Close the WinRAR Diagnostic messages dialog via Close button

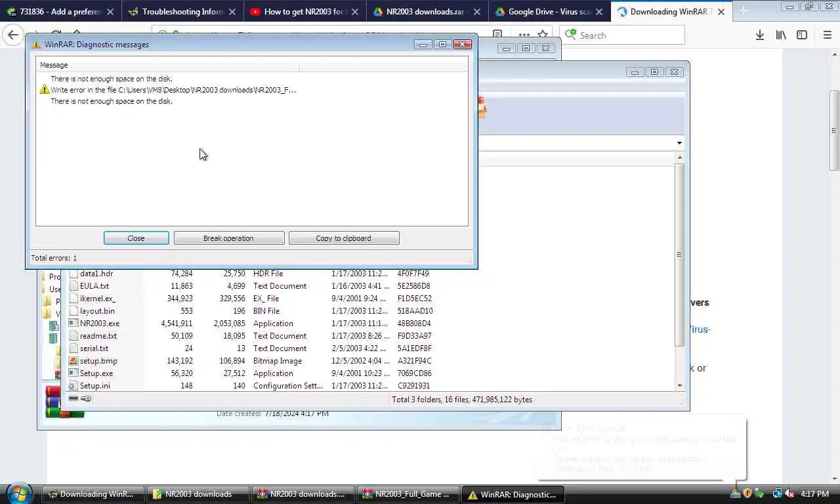[x=136, y=238]
